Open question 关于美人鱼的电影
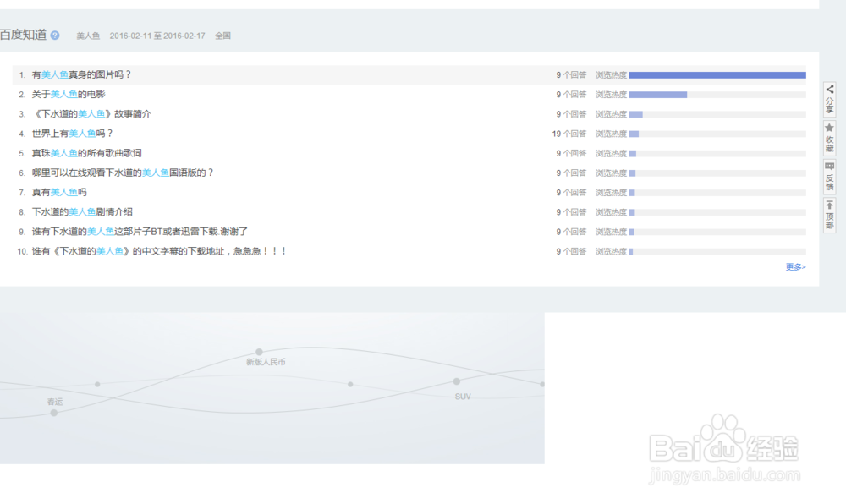Screen dimensions: 846x504 69,95
